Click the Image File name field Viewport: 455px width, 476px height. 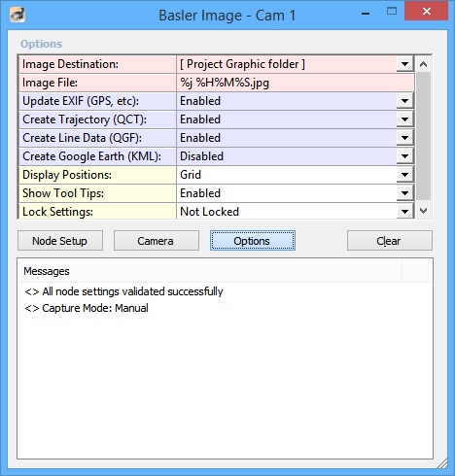click(x=296, y=83)
